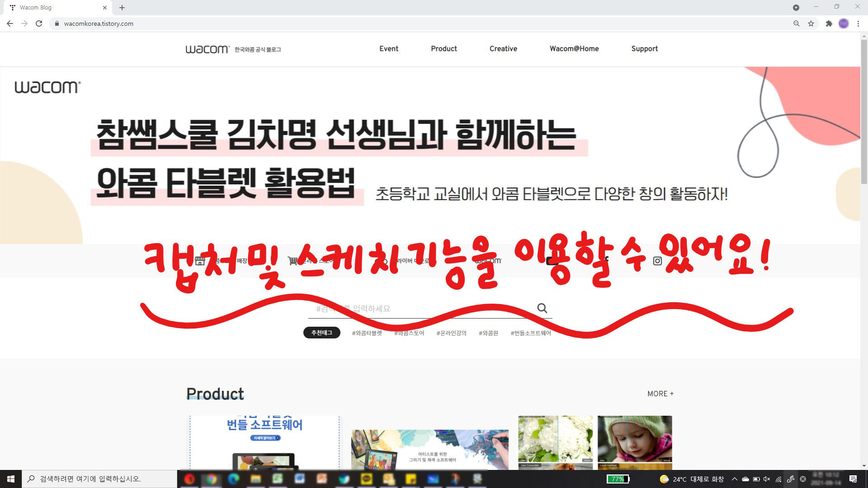Click the tab search dropdown arrow
868x488 pixels.
pyautogui.click(x=796, y=8)
